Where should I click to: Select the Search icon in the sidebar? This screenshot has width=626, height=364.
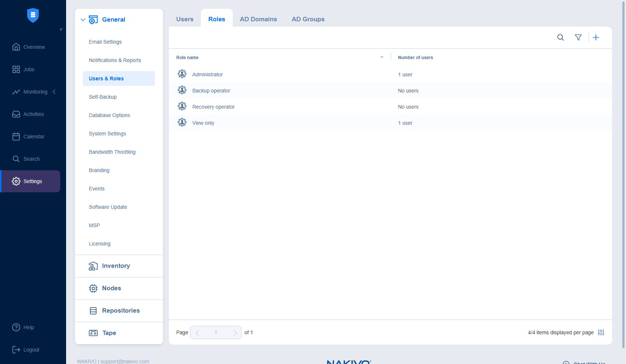pyautogui.click(x=16, y=159)
